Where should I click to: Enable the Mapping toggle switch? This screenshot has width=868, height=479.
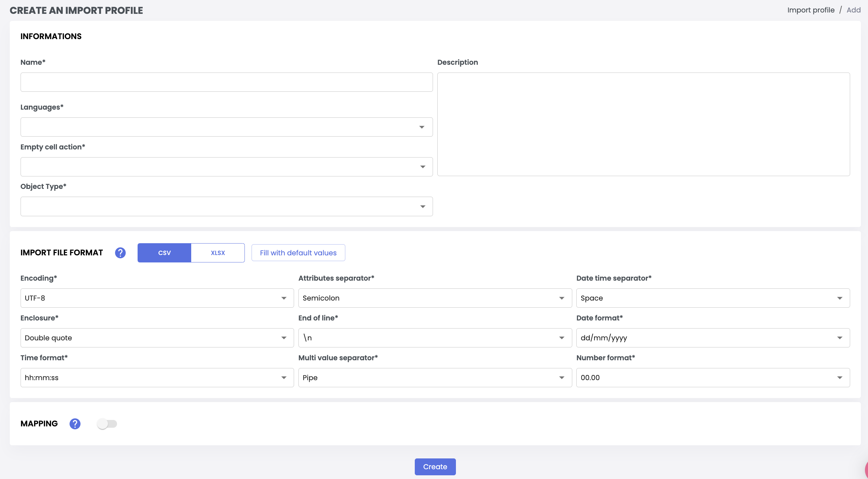(x=107, y=424)
